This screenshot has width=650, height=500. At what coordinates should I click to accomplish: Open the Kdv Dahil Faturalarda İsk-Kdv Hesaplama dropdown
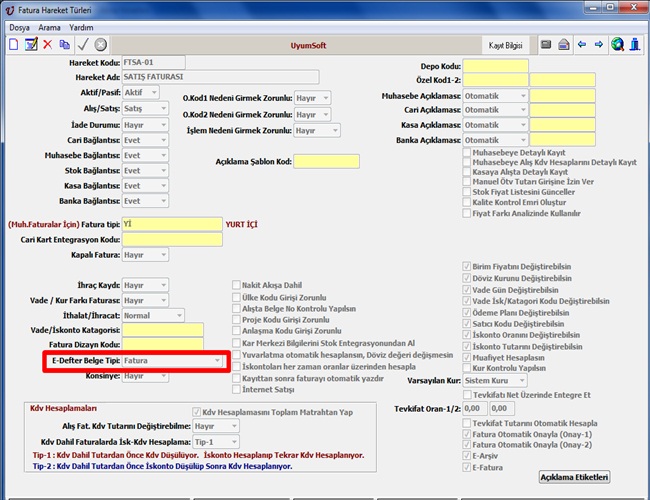pos(216,442)
